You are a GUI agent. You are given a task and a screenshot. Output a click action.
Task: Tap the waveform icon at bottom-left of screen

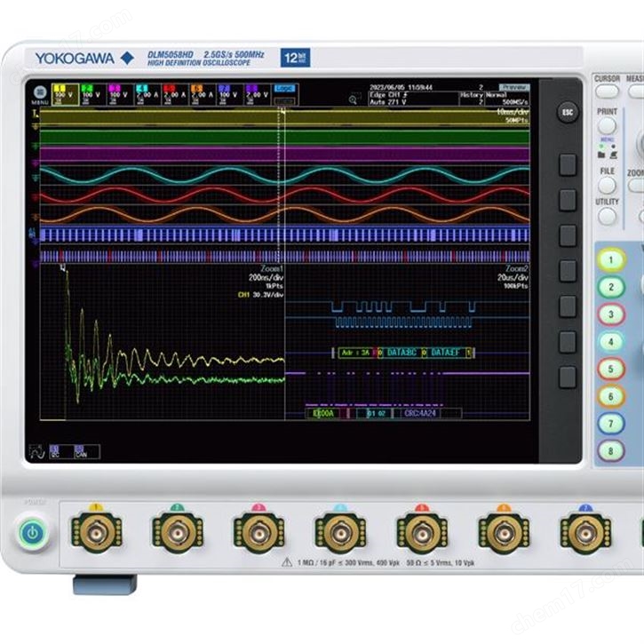point(36,451)
